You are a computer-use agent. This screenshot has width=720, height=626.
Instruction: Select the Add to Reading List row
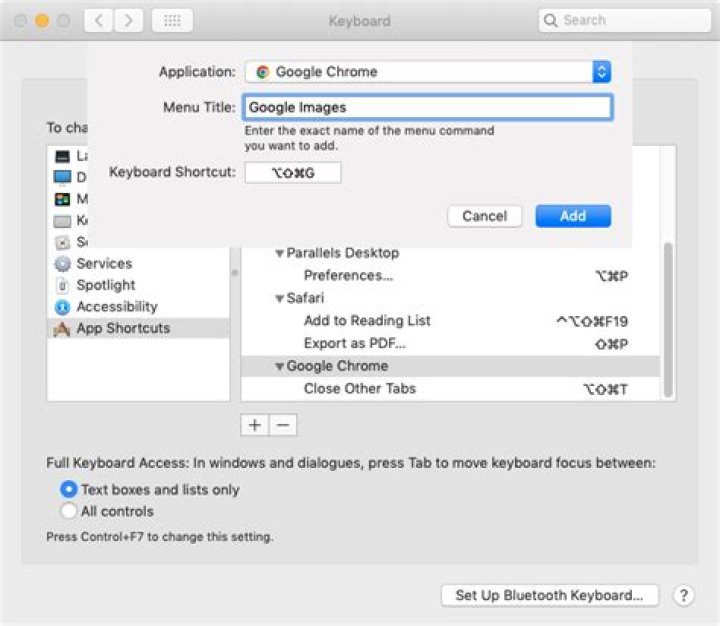[450, 321]
